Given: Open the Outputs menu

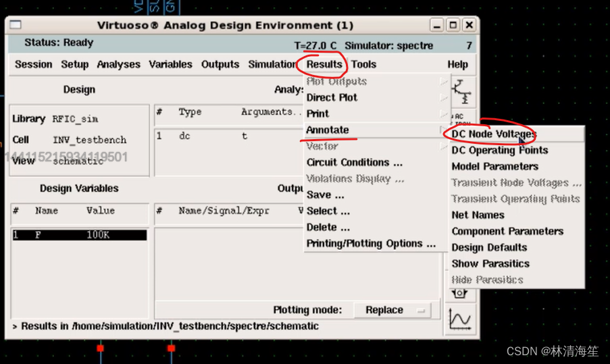Looking at the screenshot, I should click(220, 64).
